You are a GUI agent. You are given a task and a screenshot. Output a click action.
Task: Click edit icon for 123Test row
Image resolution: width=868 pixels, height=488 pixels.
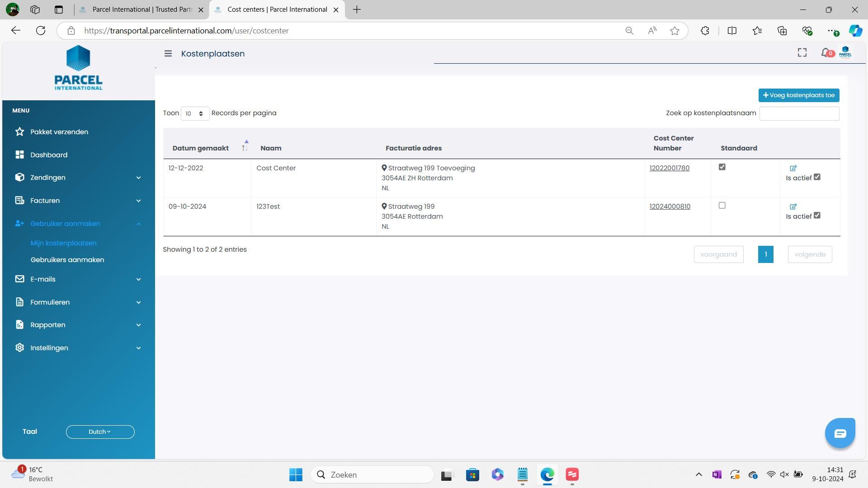pyautogui.click(x=793, y=206)
